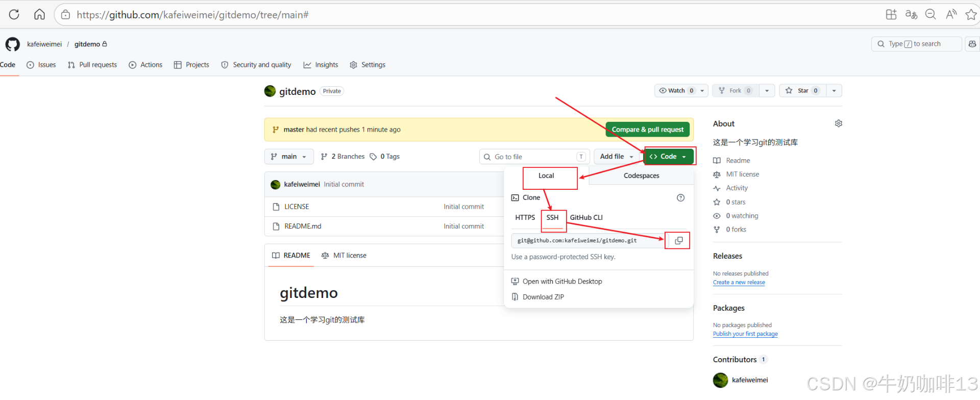
Task: Click the Code repository tab
Action: pyautogui.click(x=8, y=65)
